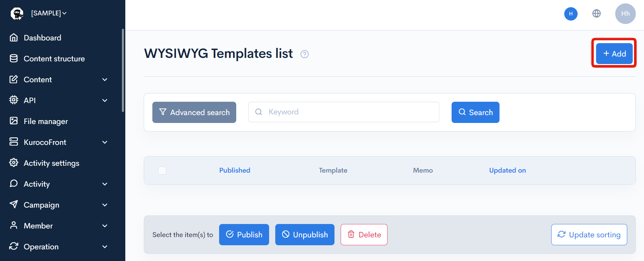Open the [SAMPLE] site dropdown

[49, 13]
